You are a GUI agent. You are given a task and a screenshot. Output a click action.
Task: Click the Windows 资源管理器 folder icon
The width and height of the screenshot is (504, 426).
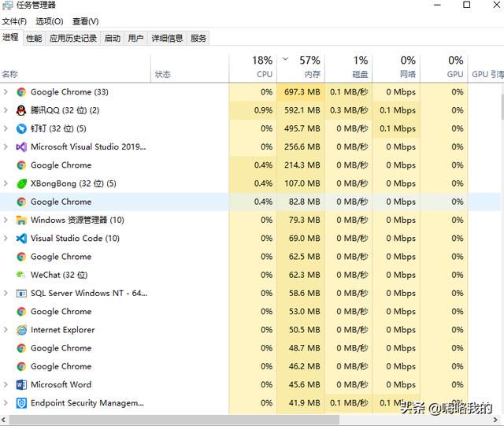[x=21, y=220]
